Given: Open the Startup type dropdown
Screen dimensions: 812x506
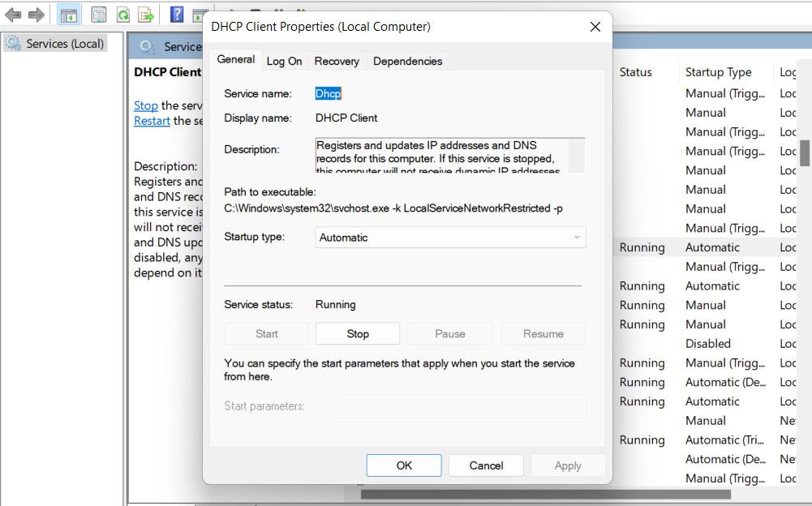Looking at the screenshot, I should pyautogui.click(x=449, y=238).
